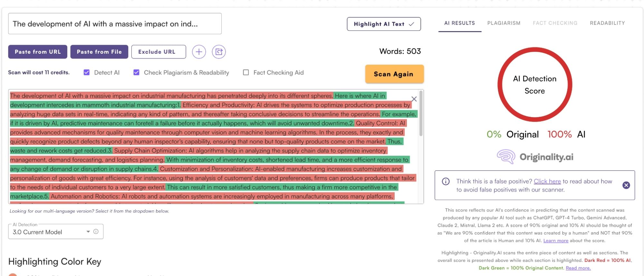Dismiss the false positive notice
The image size is (644, 276).
point(626,185)
